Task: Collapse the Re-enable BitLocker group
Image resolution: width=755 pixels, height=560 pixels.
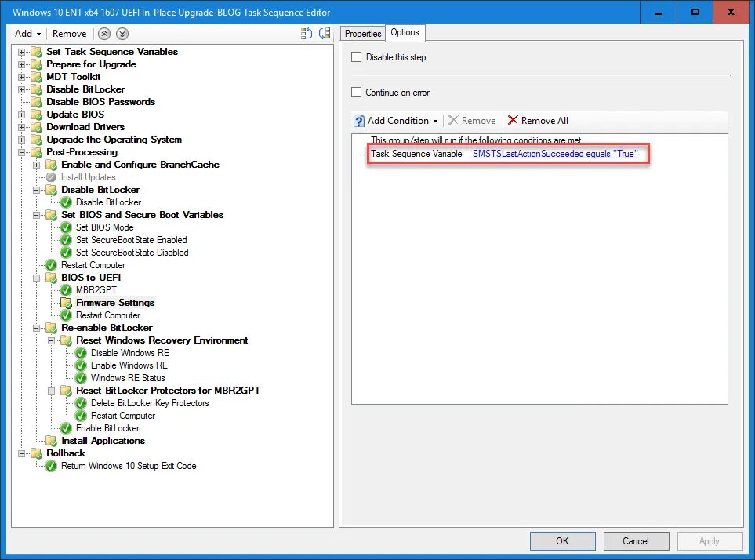Action: pyautogui.click(x=36, y=328)
